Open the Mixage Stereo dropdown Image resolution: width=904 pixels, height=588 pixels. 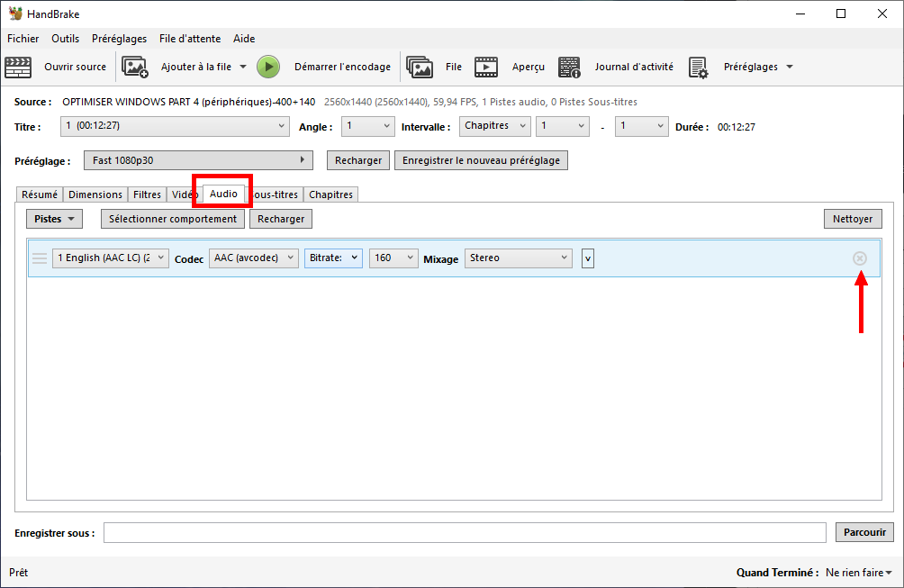click(x=519, y=258)
